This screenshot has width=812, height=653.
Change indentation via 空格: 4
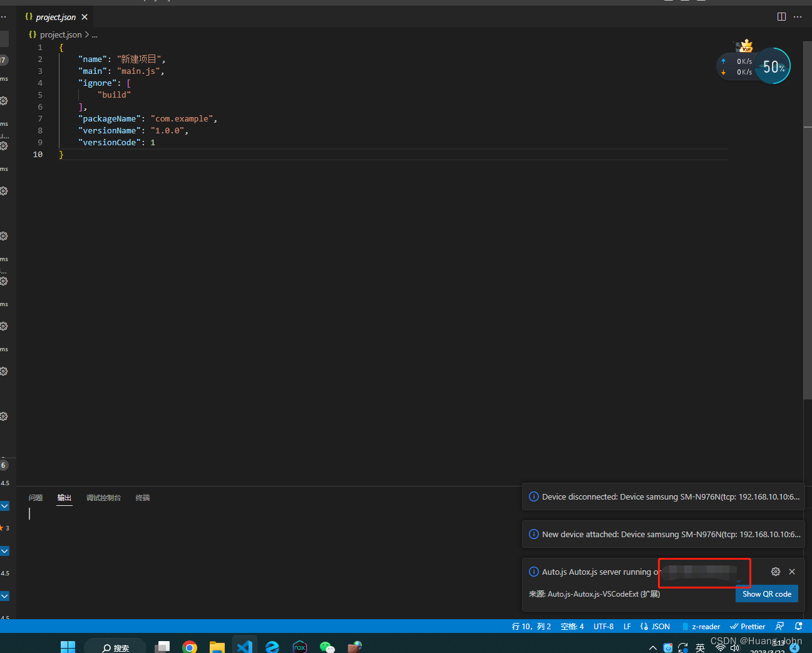pos(572,627)
